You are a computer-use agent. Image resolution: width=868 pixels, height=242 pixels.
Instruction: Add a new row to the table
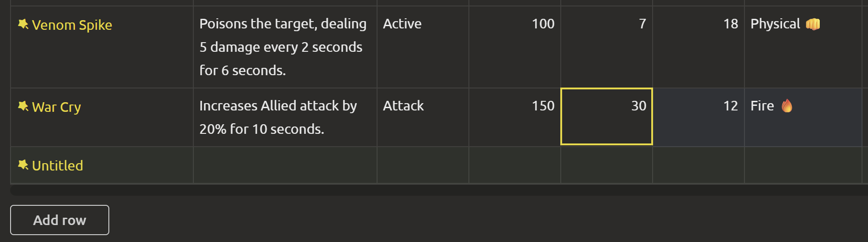pyautogui.click(x=60, y=220)
